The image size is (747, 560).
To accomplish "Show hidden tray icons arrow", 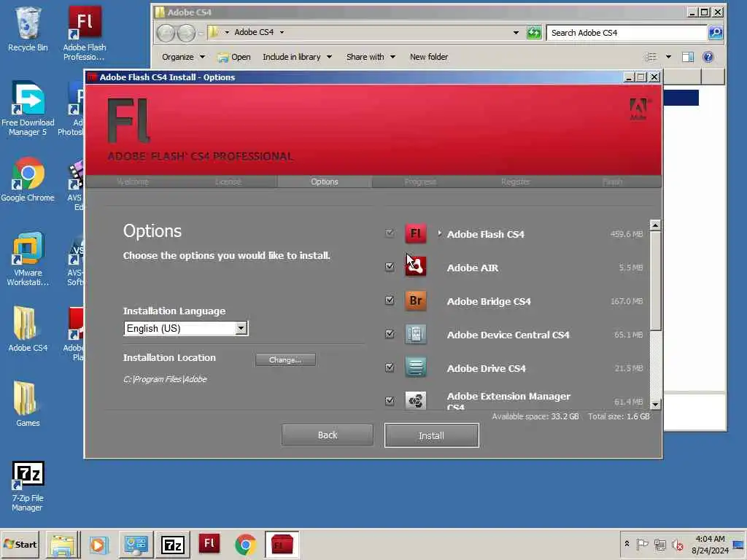I will point(627,544).
